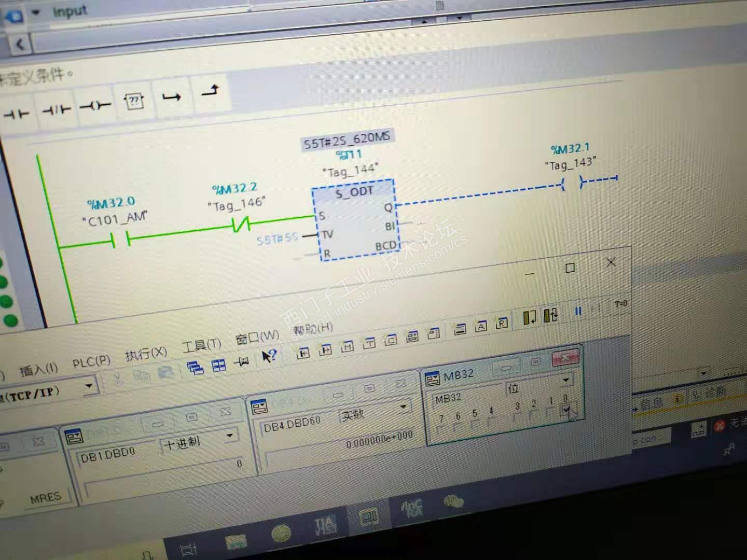Click the context help arrow icon in PLCSIM
This screenshot has height=560, width=747.
click(x=269, y=356)
